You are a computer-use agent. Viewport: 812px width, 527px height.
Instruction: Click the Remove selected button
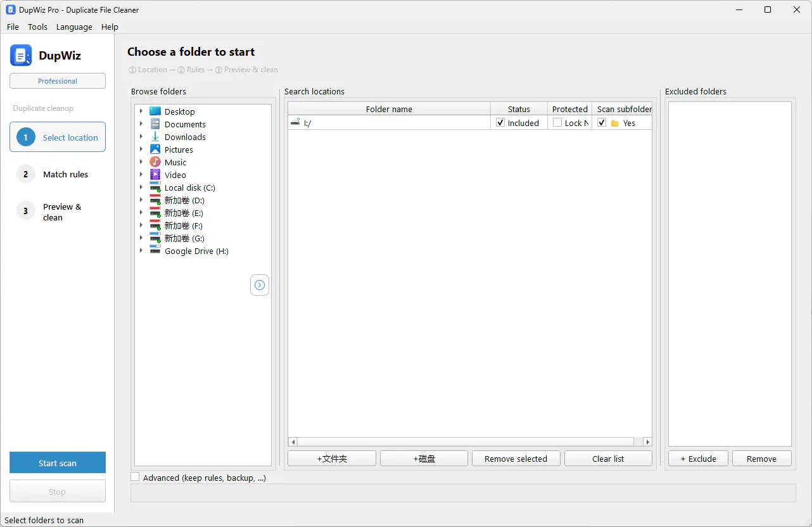click(516, 459)
